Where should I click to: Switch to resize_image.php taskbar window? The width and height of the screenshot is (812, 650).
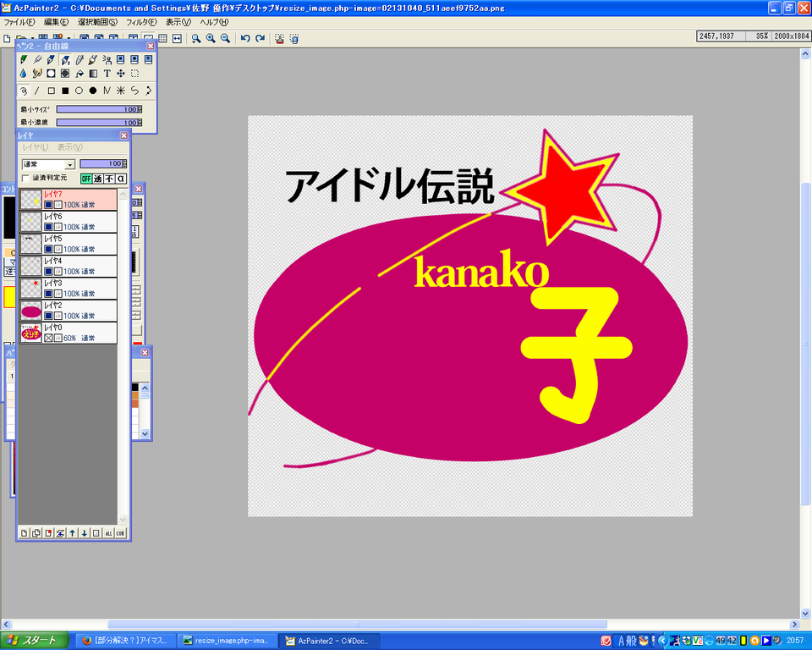coord(226,641)
